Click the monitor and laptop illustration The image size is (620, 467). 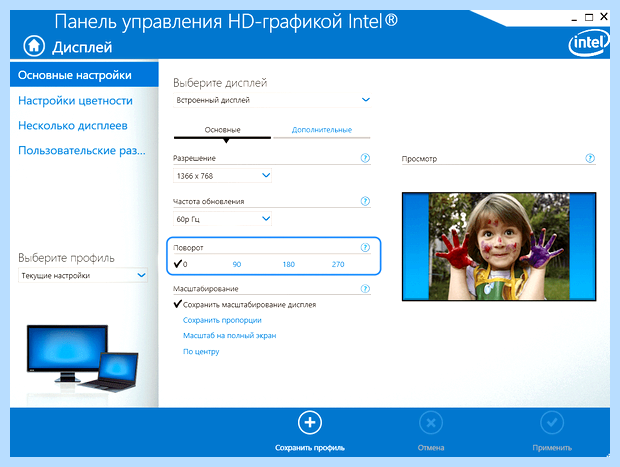click(x=83, y=358)
